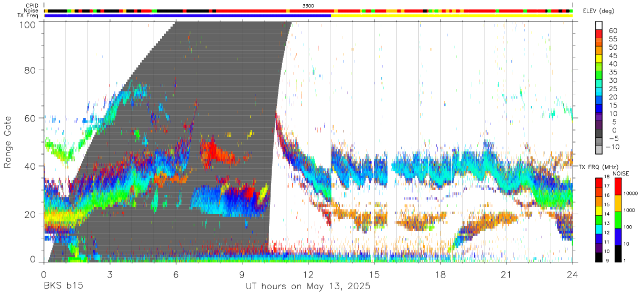Click the 'NOISE' legend title
The width and height of the screenshot is (644, 297).
(620, 173)
